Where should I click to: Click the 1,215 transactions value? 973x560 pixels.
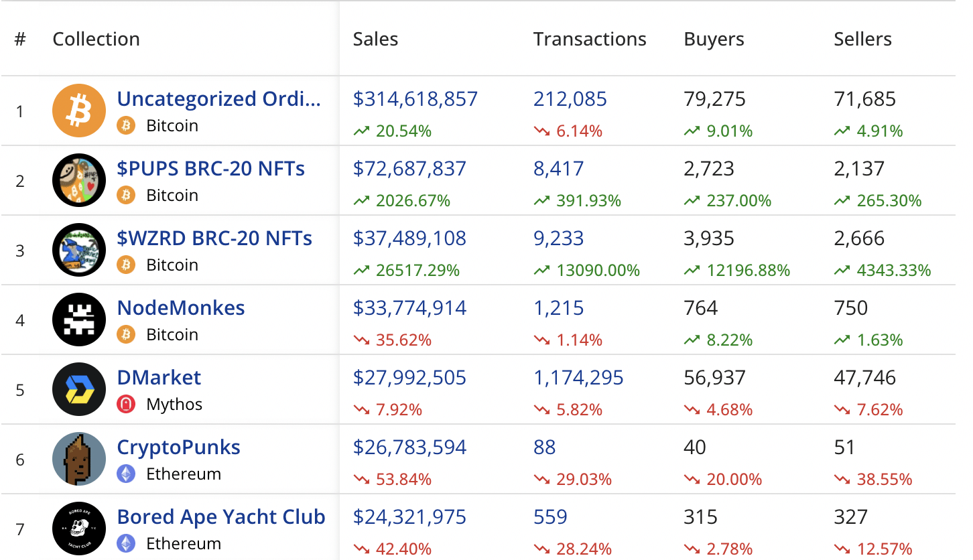(x=559, y=308)
